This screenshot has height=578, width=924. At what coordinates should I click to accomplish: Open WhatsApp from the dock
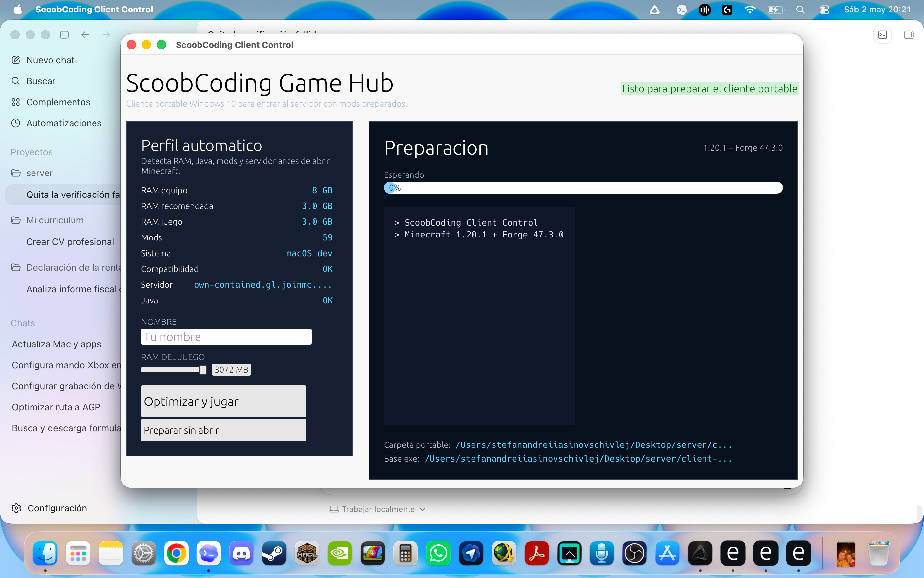(x=438, y=553)
